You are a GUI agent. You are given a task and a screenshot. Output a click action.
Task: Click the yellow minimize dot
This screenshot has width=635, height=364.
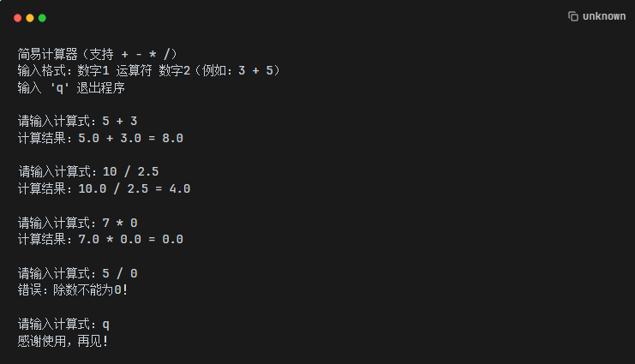[30, 18]
